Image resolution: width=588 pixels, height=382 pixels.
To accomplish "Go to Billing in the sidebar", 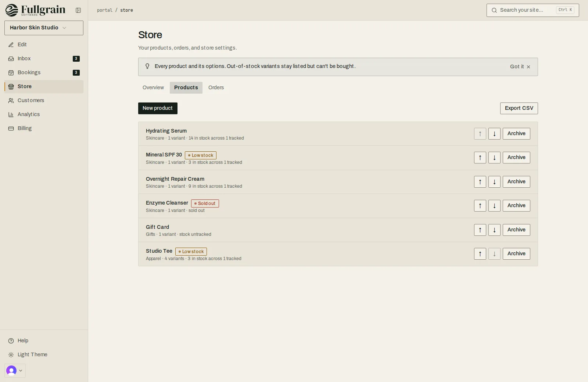I will [x=44, y=128].
